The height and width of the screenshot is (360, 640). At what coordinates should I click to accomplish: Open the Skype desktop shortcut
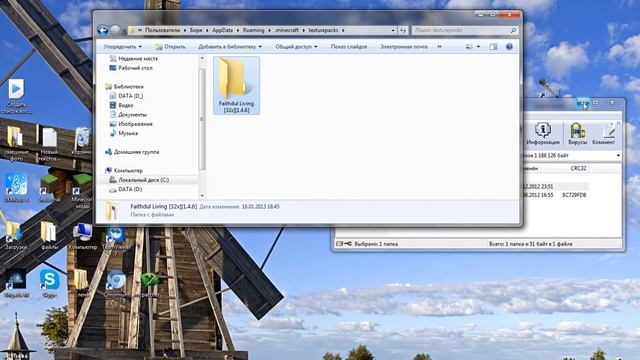click(x=49, y=283)
